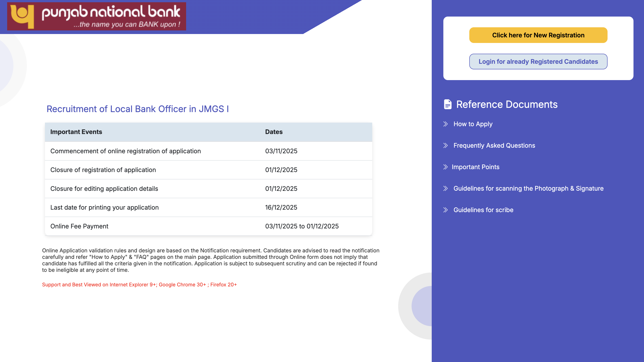The image size is (644, 362).
Task: Click the chevron before Important Points
Action: [x=446, y=167]
